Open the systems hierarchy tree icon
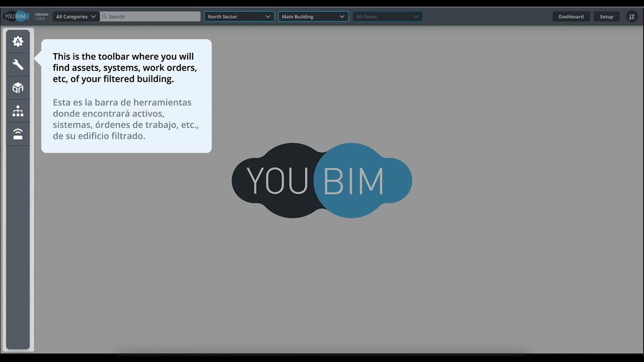 (18, 111)
